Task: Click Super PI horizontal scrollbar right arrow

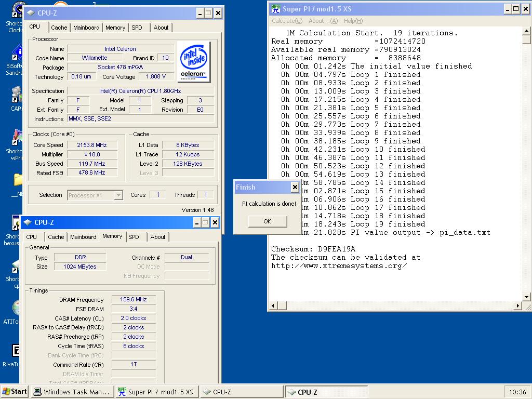Action: (518, 305)
